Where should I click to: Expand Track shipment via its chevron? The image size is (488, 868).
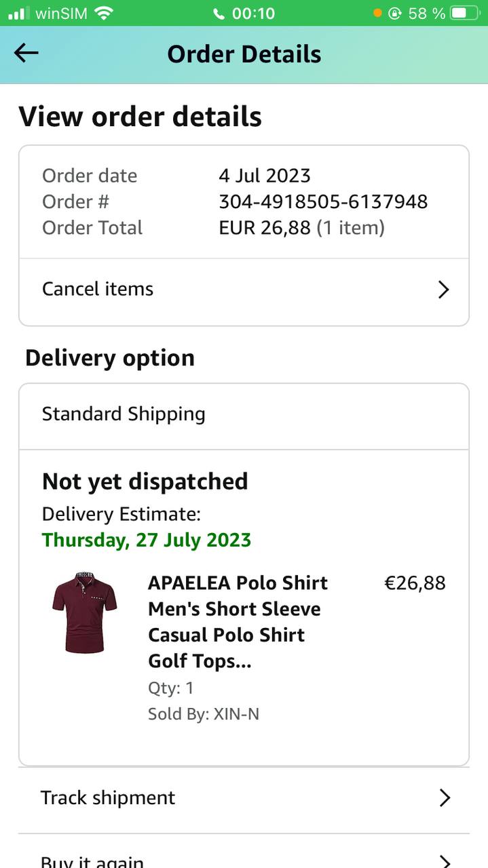click(x=445, y=798)
